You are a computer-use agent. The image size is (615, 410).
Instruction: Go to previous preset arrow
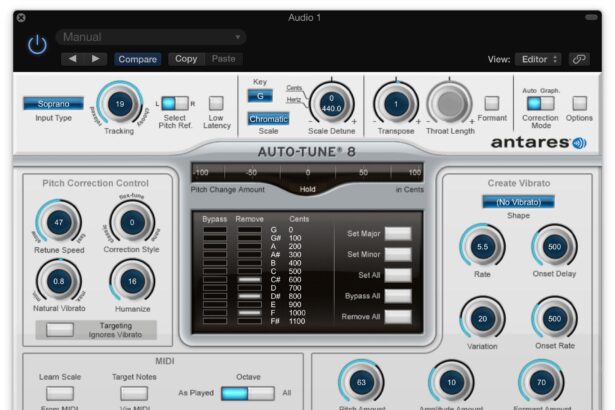pos(76,59)
